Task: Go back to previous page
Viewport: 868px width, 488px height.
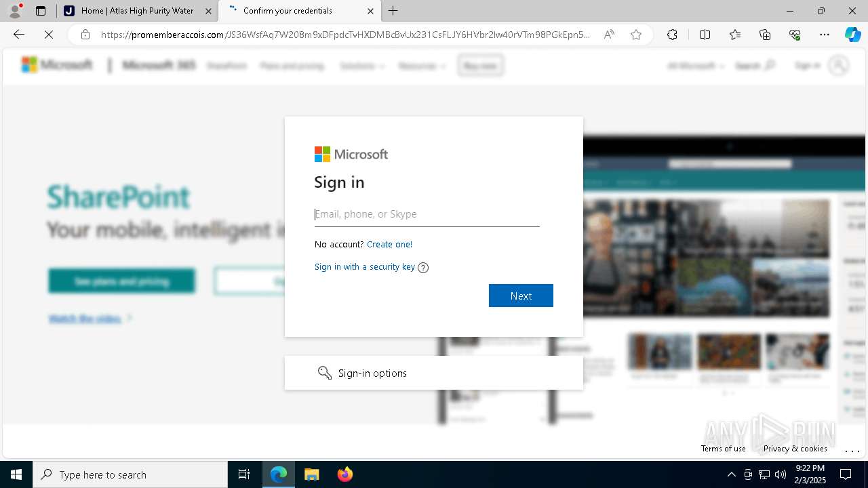Action: tap(19, 35)
